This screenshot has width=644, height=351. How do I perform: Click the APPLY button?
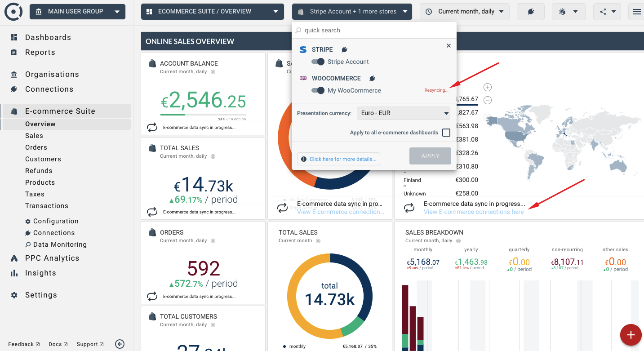point(430,156)
